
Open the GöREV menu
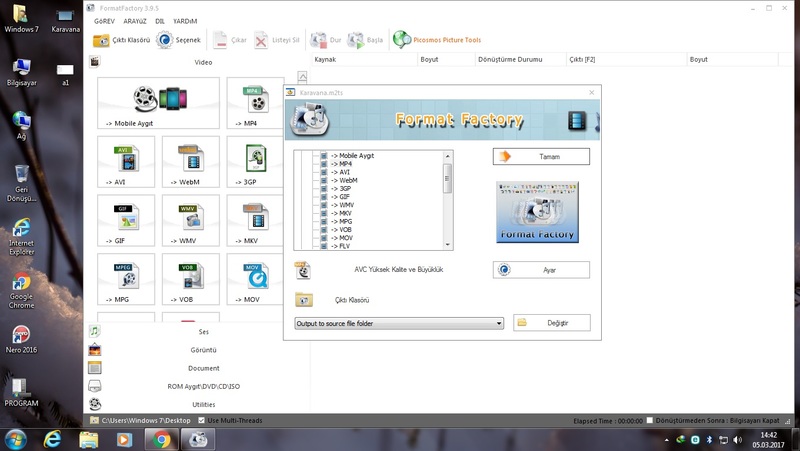pos(104,21)
